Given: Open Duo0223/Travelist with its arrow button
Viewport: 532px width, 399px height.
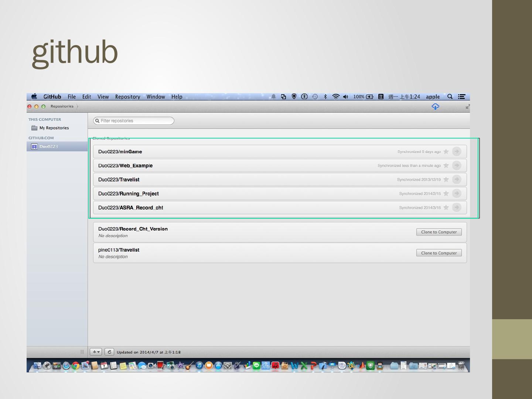Looking at the screenshot, I should pyautogui.click(x=457, y=180).
